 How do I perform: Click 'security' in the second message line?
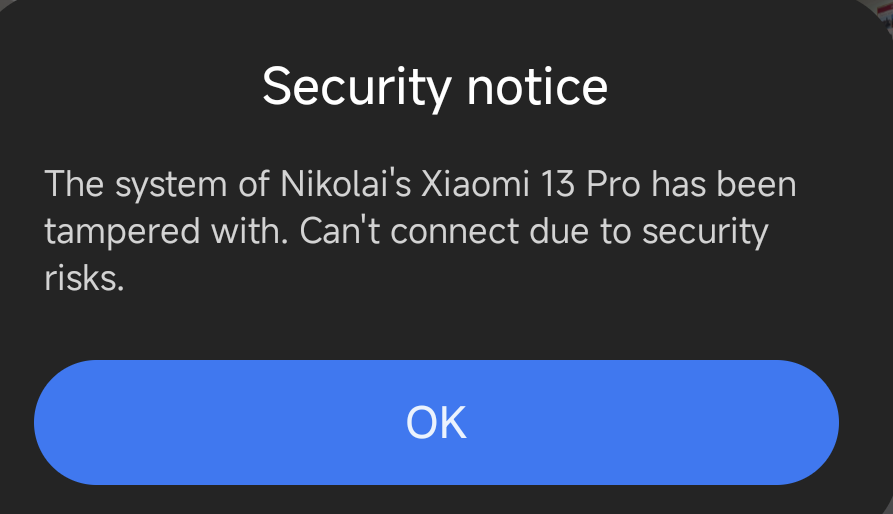pos(706,232)
